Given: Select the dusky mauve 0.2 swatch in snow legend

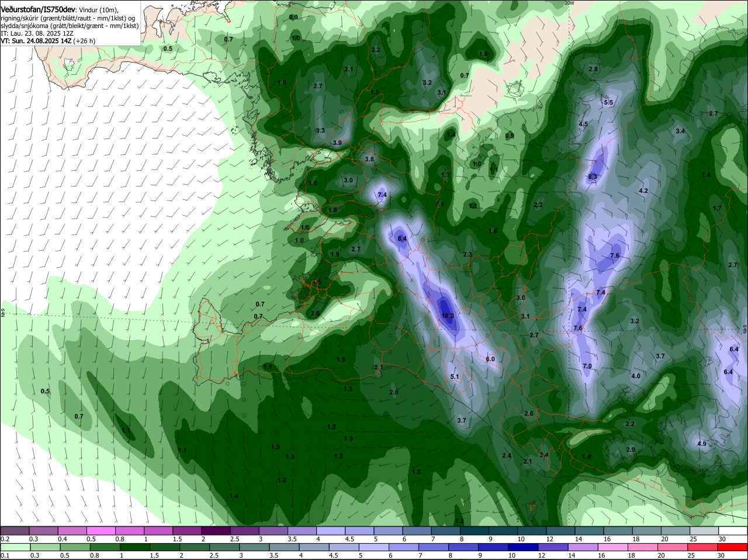Looking at the screenshot, I should pos(16,531).
